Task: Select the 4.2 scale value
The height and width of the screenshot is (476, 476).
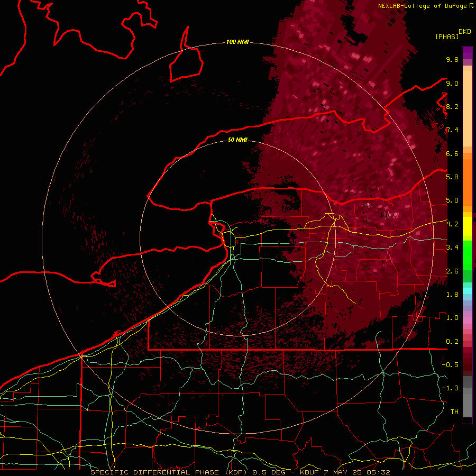Action: [452, 224]
